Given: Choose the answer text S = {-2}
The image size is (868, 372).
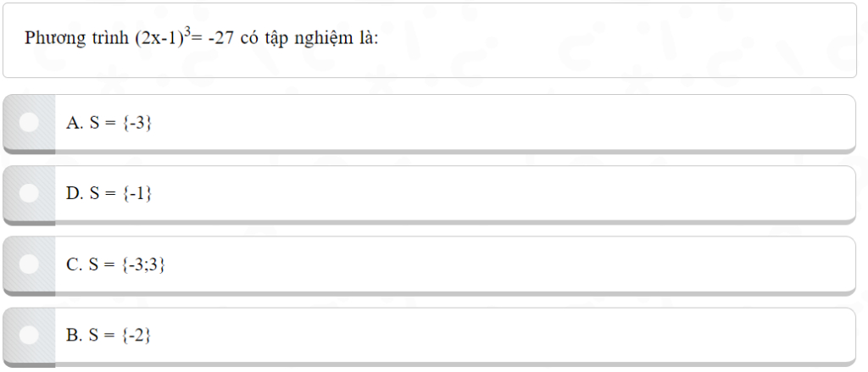Looking at the screenshot, I should pos(120,336).
